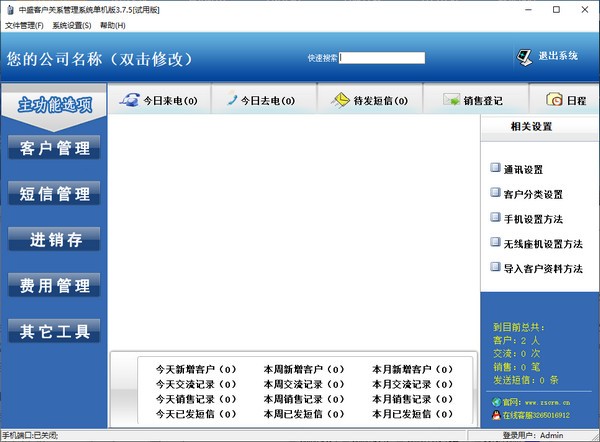This screenshot has width=600, height=442.
Task: Select 短信管理 in sidebar
Action: [x=55, y=194]
